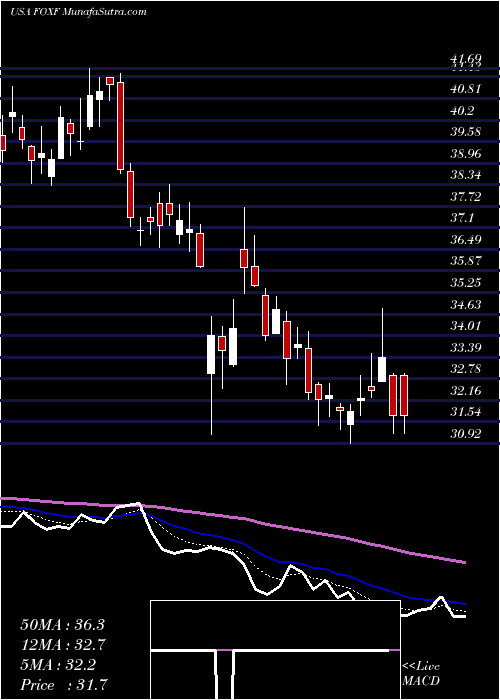Click the 30.92 axis value

[466, 433]
